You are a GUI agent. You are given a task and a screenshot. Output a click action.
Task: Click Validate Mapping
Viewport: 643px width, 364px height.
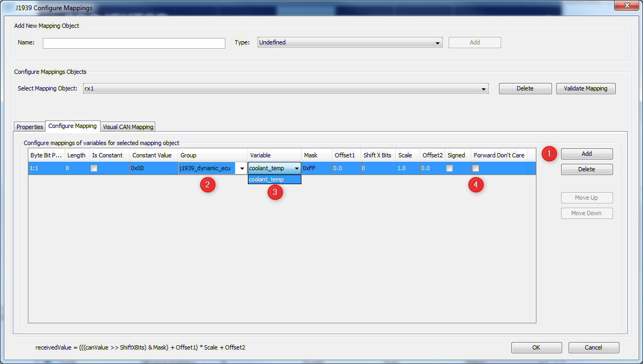tap(585, 88)
